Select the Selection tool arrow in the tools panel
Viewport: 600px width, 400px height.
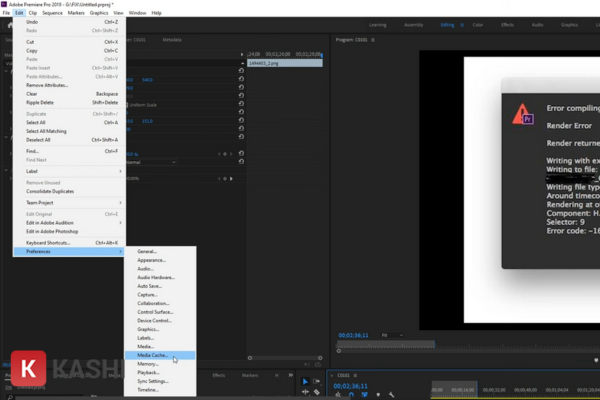(305, 381)
